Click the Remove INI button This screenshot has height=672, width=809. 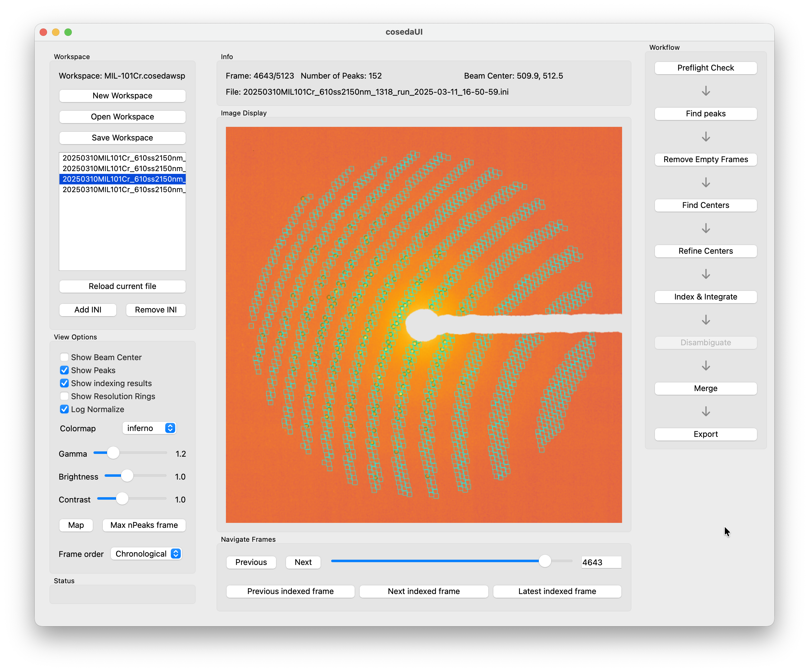click(x=156, y=310)
